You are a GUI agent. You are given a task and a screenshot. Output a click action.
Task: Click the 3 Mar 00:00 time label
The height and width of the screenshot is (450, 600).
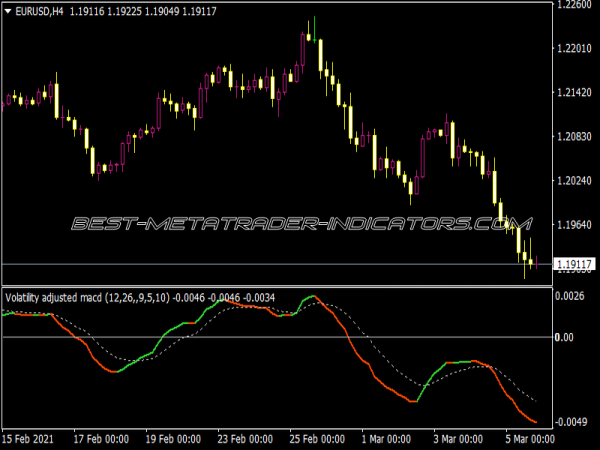[458, 439]
